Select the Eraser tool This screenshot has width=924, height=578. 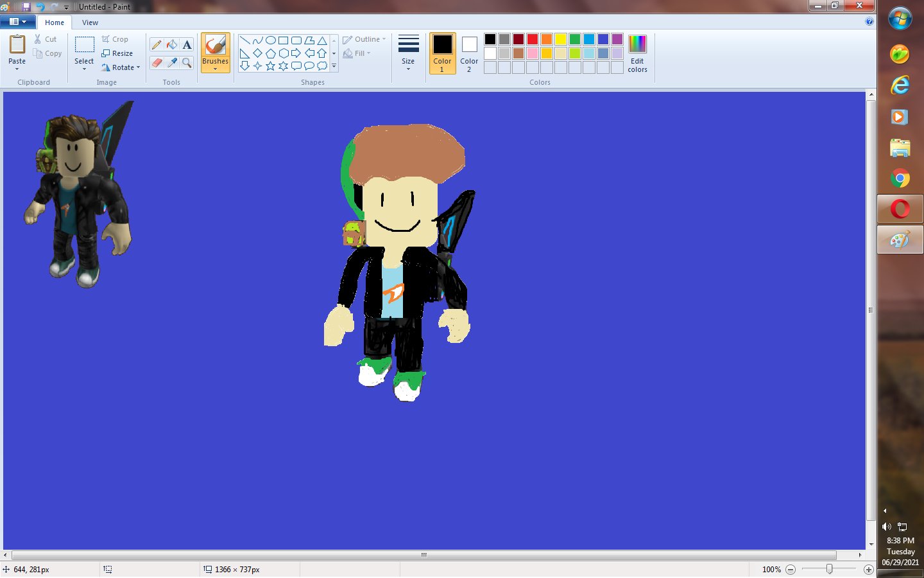click(157, 62)
